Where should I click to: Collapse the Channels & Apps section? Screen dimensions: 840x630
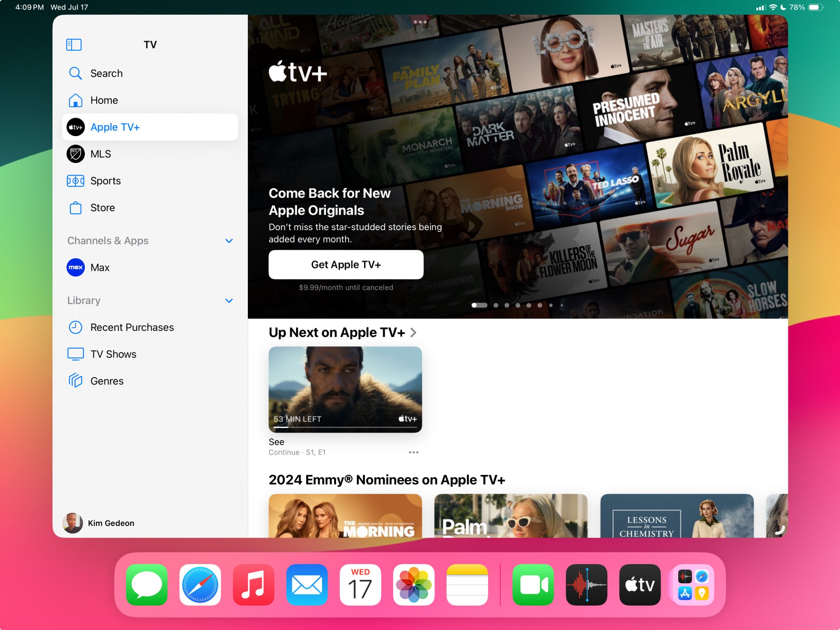tap(229, 241)
